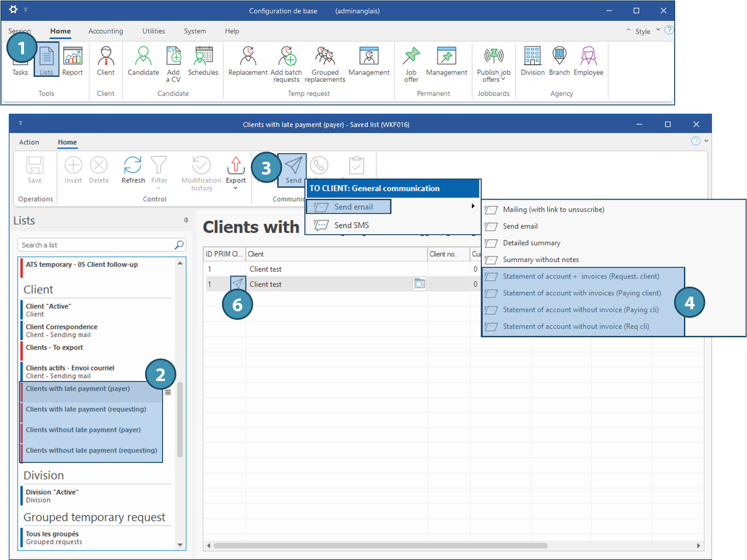The image size is (747, 560).
Task: Click the Refresh icon in Control group
Action: pyautogui.click(x=133, y=166)
